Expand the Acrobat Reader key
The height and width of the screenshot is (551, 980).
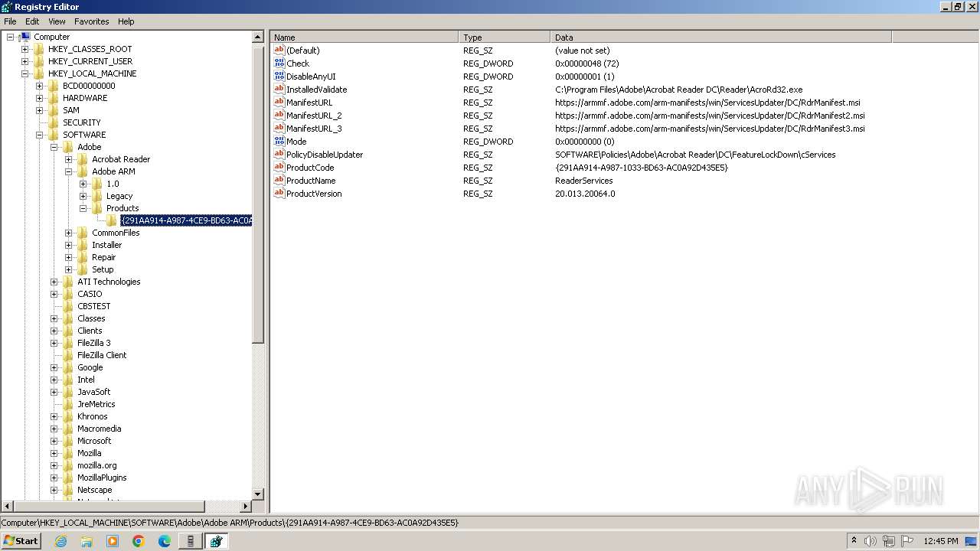[69, 159]
